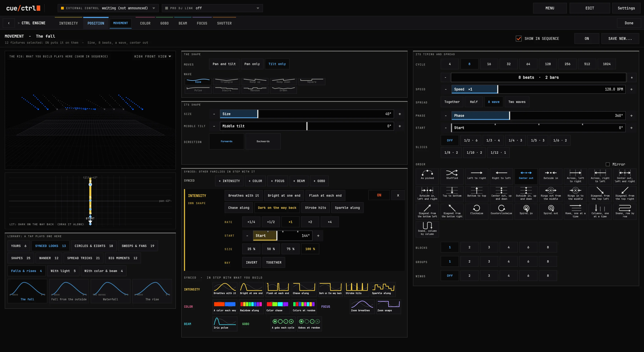Go back with the left chevron
644x352 pixels.
coord(9,23)
